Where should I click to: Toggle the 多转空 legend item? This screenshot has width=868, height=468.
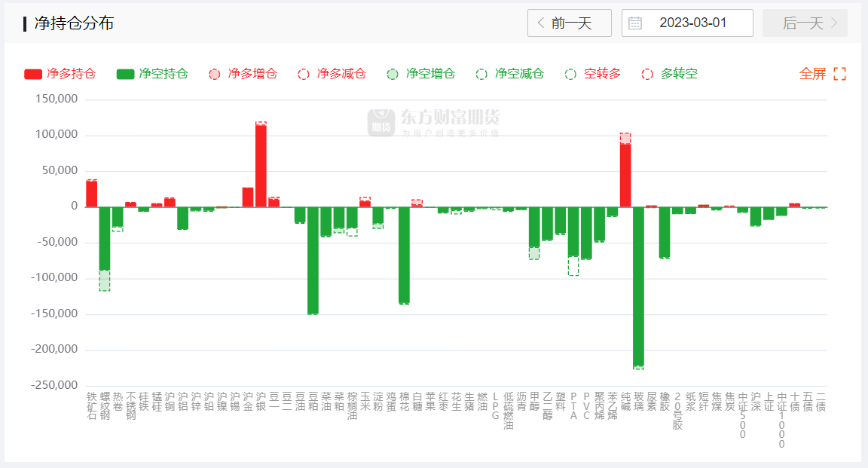coord(670,74)
